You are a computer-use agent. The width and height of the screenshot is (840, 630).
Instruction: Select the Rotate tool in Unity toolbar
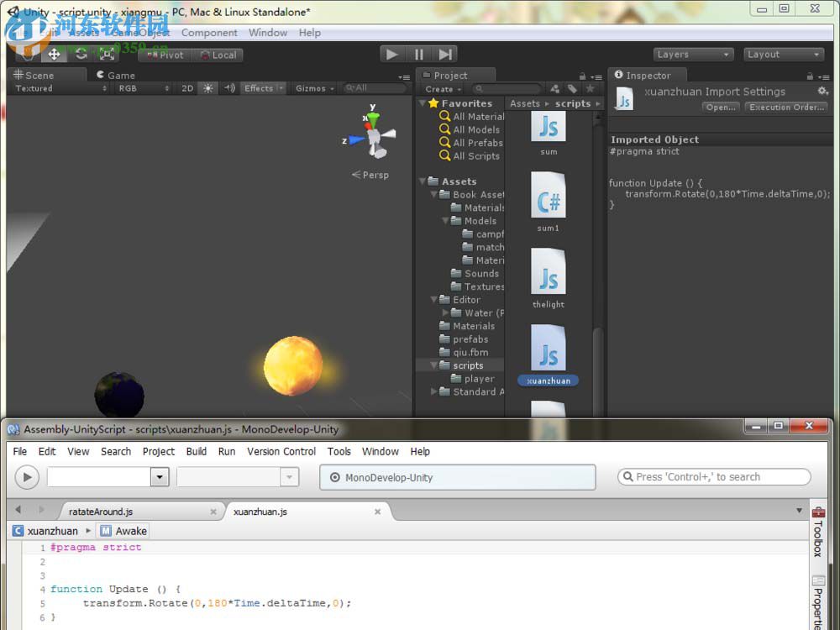click(x=81, y=54)
